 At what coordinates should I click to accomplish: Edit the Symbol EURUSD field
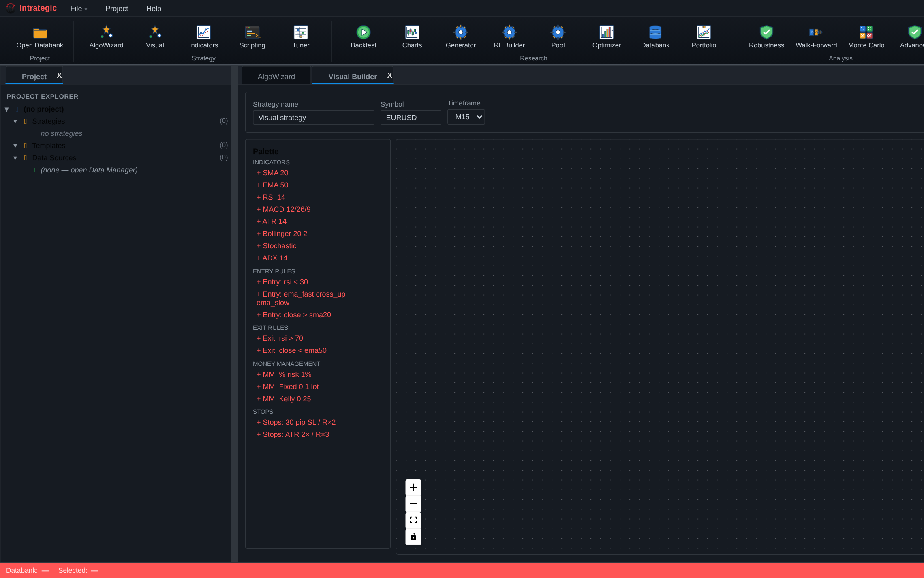[x=411, y=118]
